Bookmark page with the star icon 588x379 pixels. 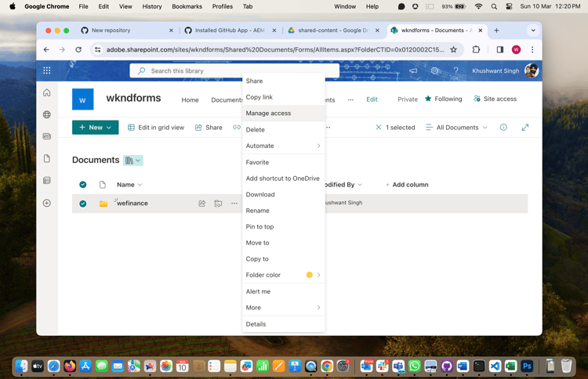click(453, 49)
